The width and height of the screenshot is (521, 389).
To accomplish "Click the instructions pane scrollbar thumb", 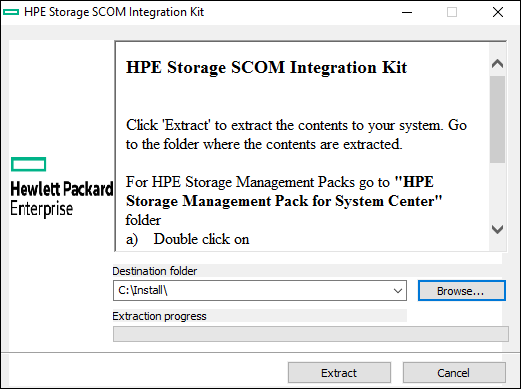I will coord(498,119).
